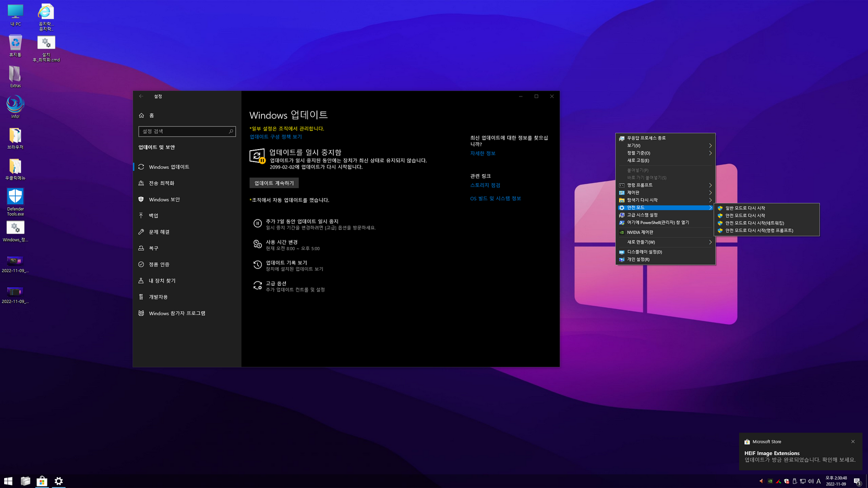Open 여기에 PowerShell(관리자) 창 열기
The height and width of the screenshot is (488, 868).
click(x=665, y=223)
